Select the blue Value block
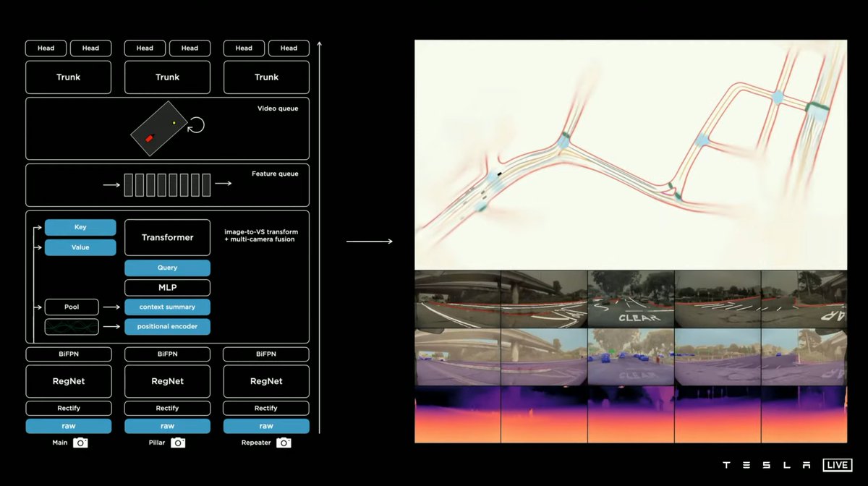868x486 pixels. pyautogui.click(x=80, y=247)
